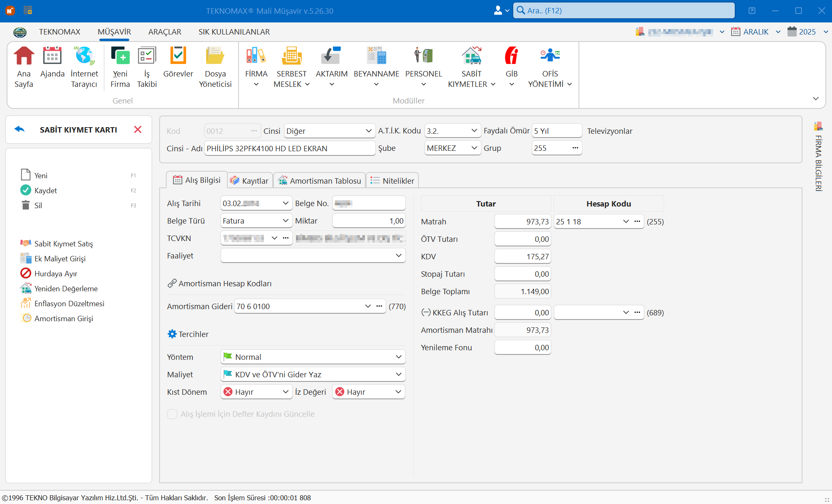The width and height of the screenshot is (832, 504).
Task: Expand Kıst Dönem dropdown
Action: (x=286, y=392)
